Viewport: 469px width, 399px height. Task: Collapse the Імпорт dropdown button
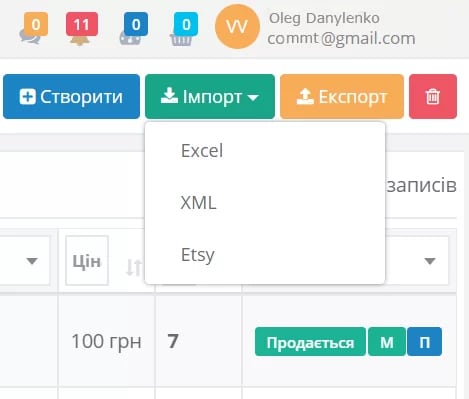pyautogui.click(x=210, y=97)
